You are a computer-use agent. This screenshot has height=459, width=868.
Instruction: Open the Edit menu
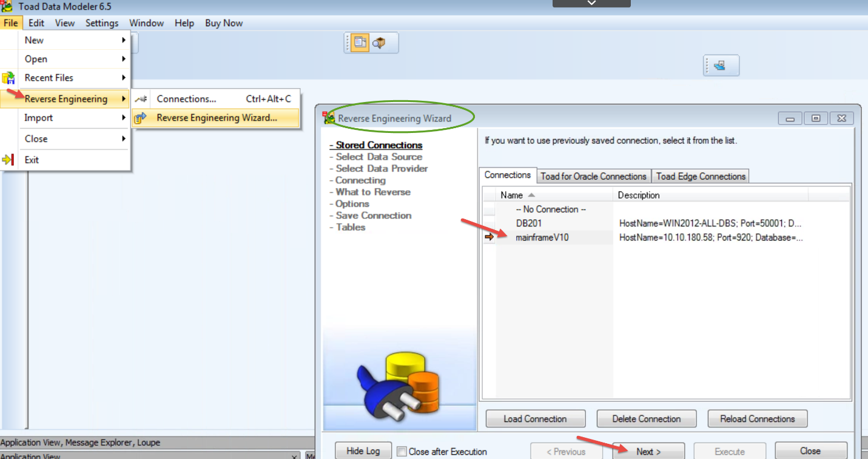(36, 23)
